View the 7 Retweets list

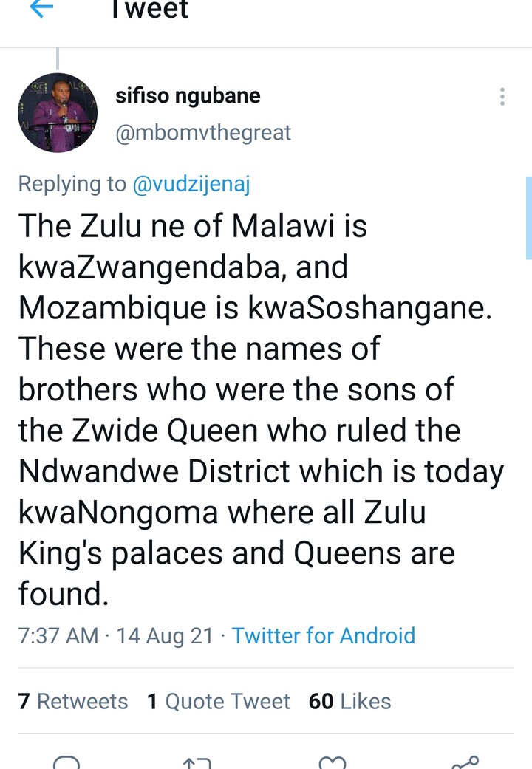[x=72, y=701]
